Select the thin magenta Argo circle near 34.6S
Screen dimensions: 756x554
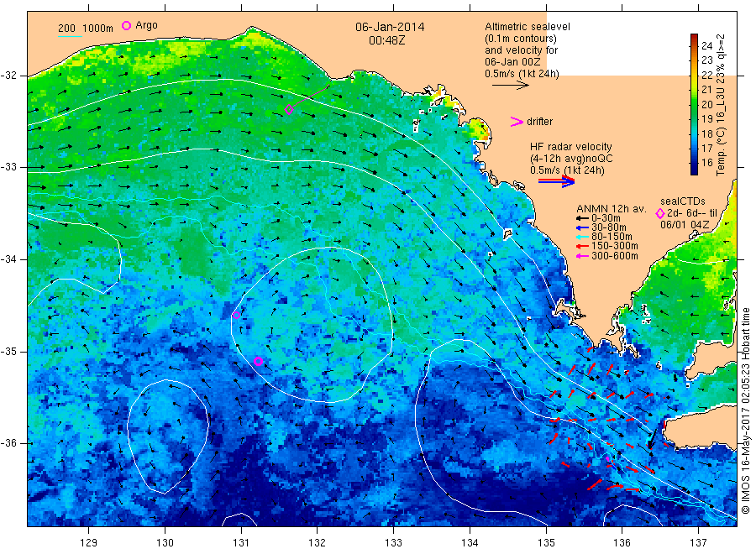point(236,315)
